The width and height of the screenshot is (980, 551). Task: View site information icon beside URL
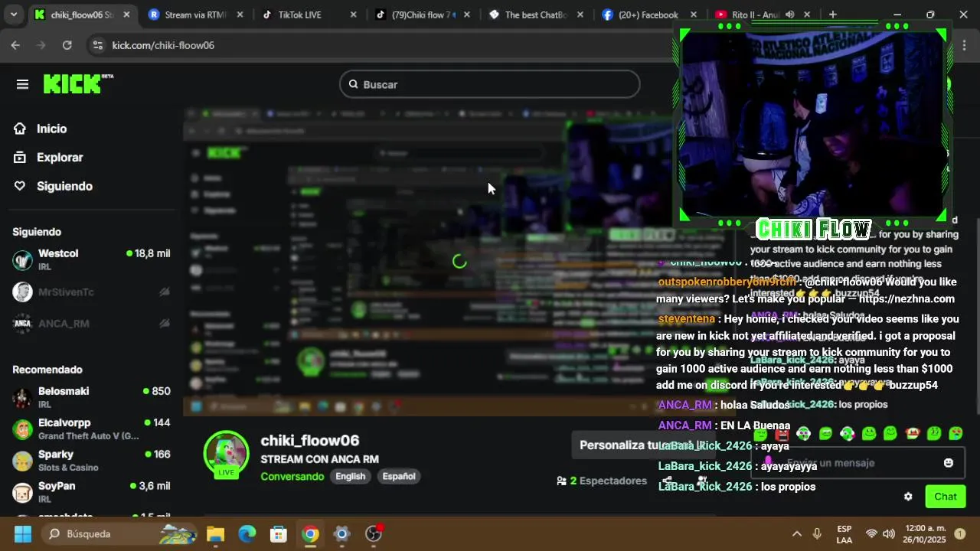point(96,45)
